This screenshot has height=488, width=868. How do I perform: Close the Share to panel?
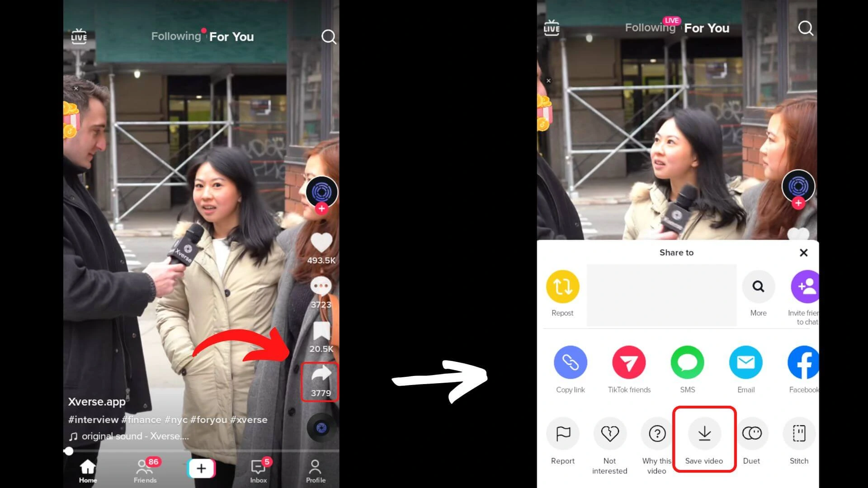804,253
